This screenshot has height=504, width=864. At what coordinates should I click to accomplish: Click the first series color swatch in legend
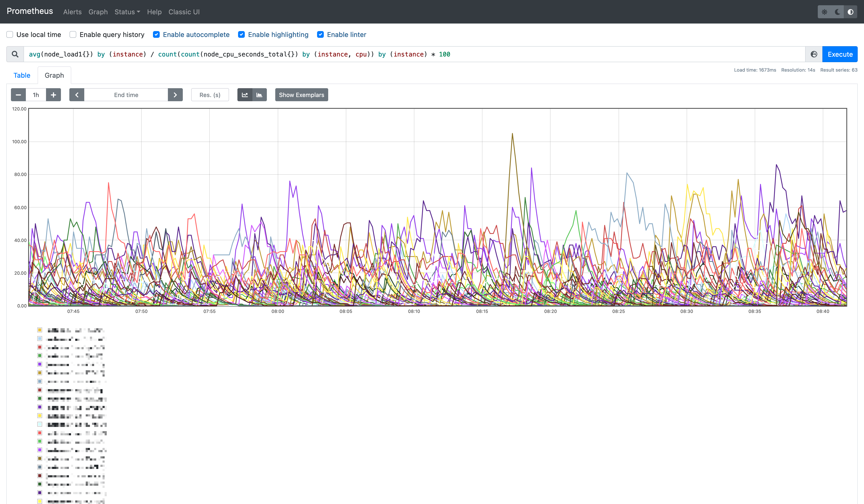pos(40,330)
